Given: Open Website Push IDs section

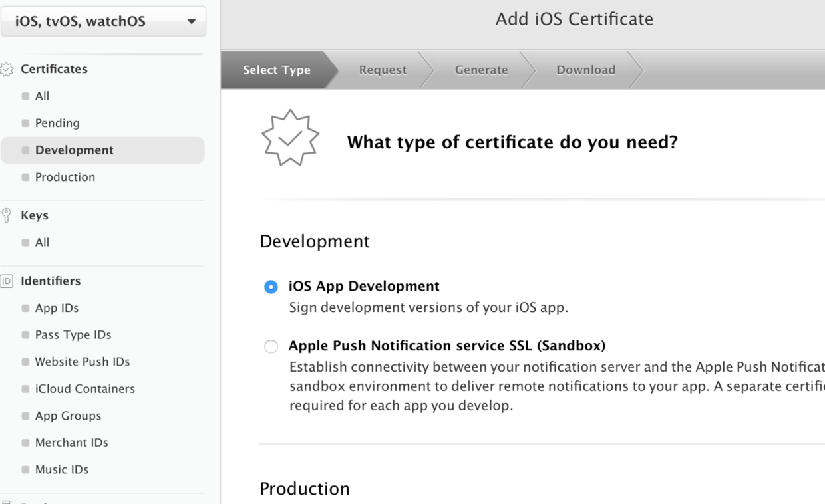Looking at the screenshot, I should coord(82,362).
